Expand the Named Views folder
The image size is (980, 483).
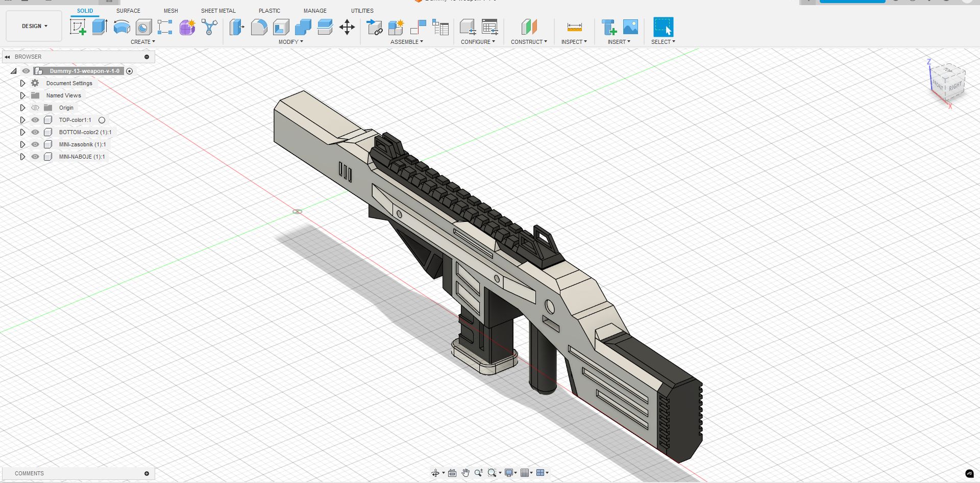[x=22, y=95]
